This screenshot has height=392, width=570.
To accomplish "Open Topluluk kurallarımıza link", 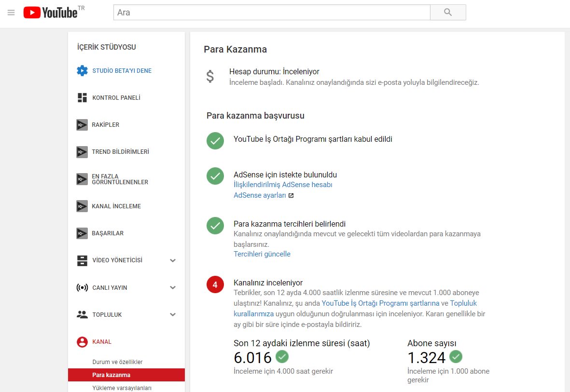I will coord(355,308).
